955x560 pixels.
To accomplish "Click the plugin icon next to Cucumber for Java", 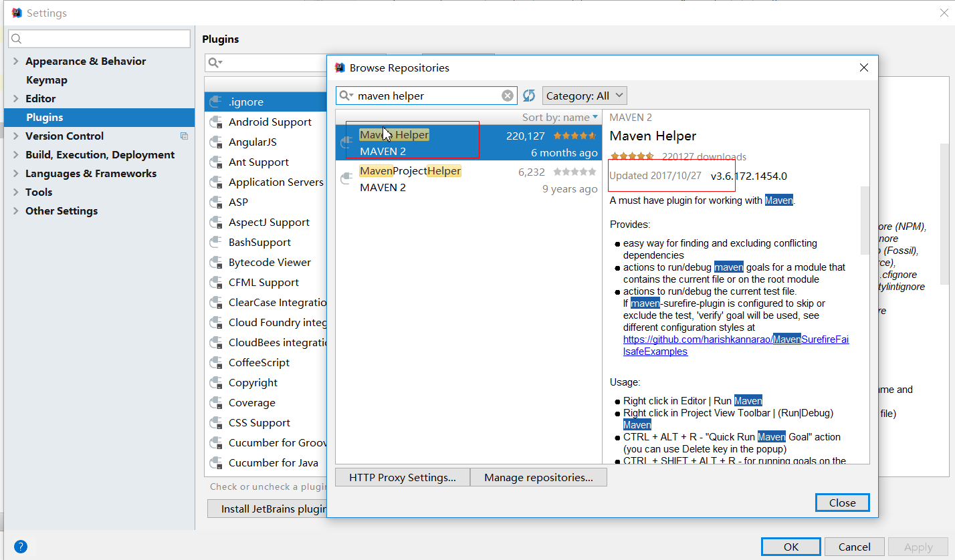I will pos(215,463).
